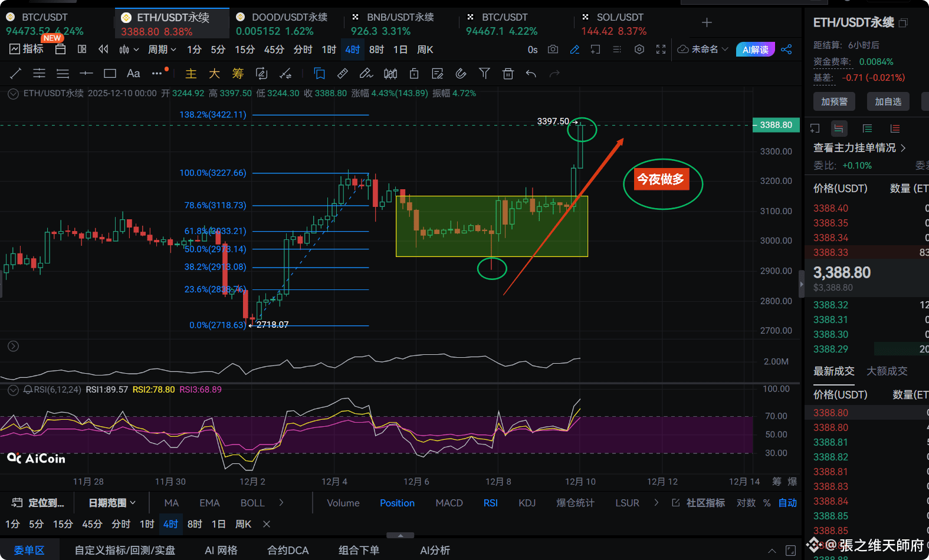Toggle 对数 logarithmic scale
Screen dimensions: 929x560
tap(746, 503)
